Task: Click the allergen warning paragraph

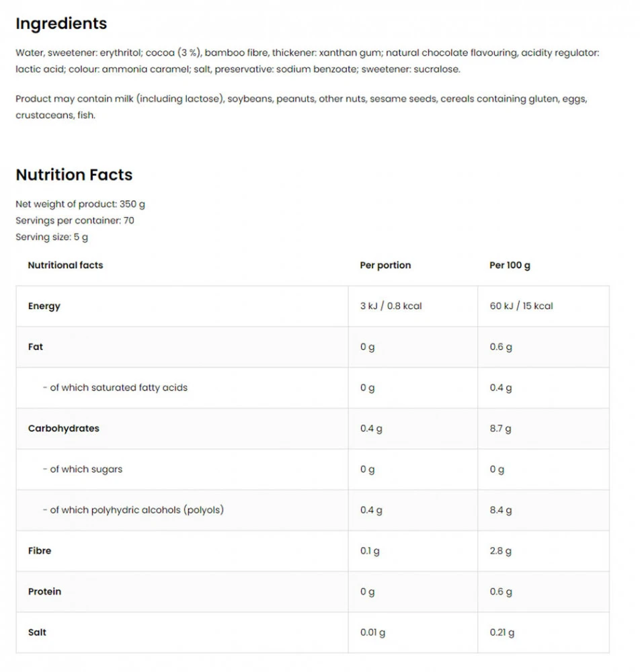Action: (301, 107)
